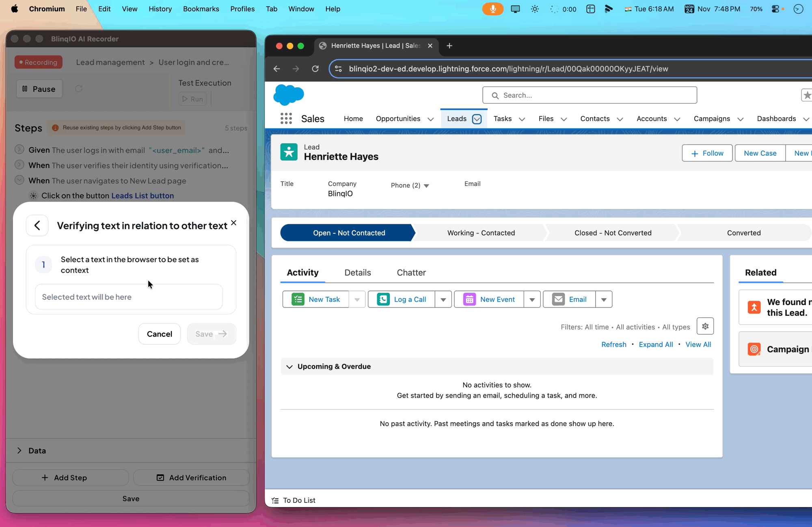
Task: Click the Lead record star icon
Action: (x=289, y=152)
